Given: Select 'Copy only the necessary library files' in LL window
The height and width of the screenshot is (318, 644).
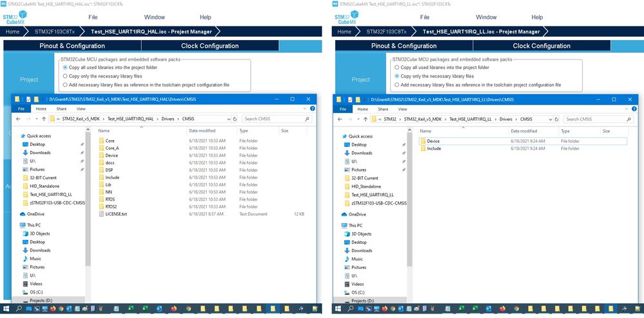Looking at the screenshot, I should (396, 76).
